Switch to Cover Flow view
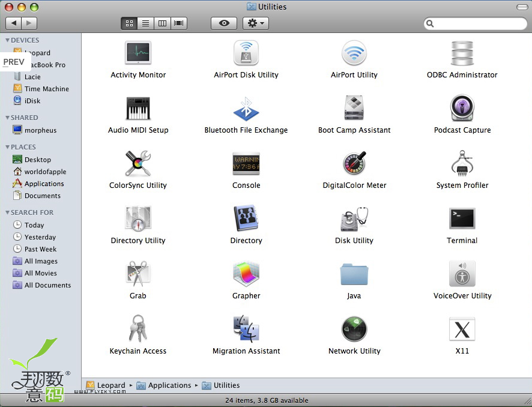Screen dimensions: 532x407 (x=179, y=23)
